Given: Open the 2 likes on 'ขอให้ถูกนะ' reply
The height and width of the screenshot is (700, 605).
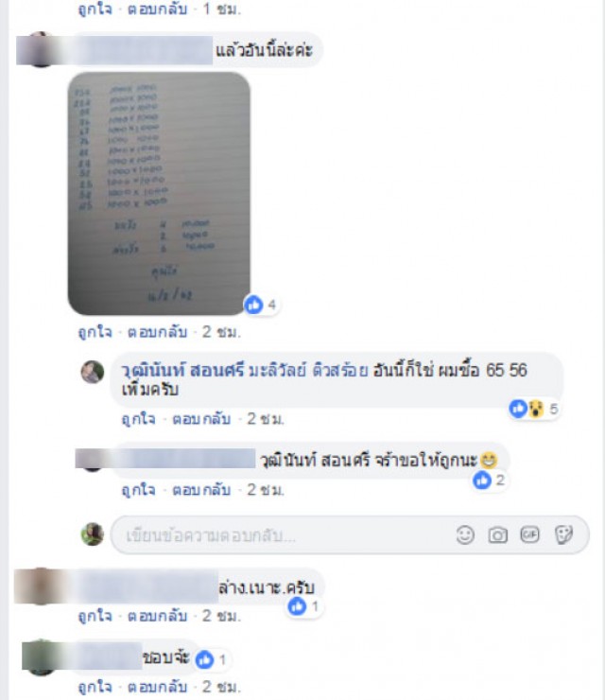Looking at the screenshot, I should point(489,481).
